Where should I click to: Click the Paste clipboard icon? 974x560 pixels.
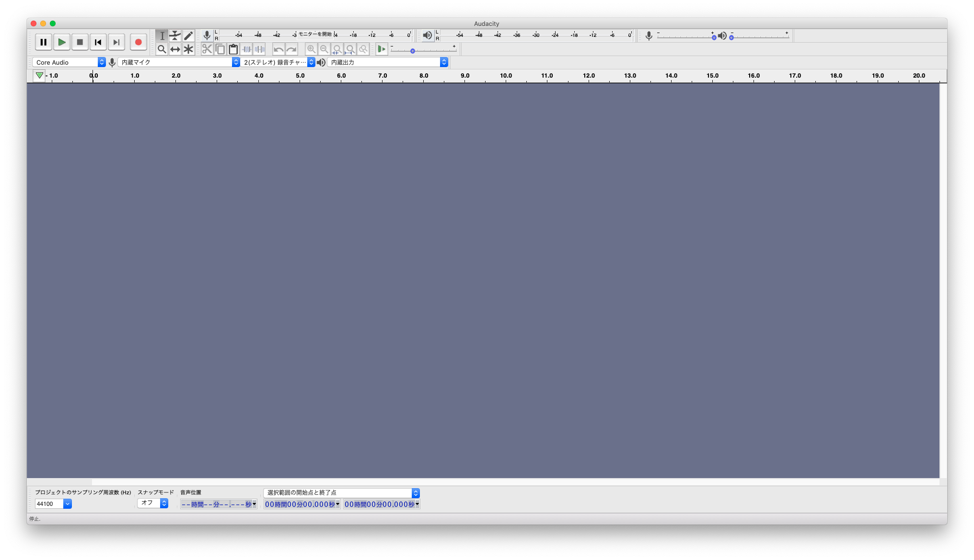[x=233, y=49]
